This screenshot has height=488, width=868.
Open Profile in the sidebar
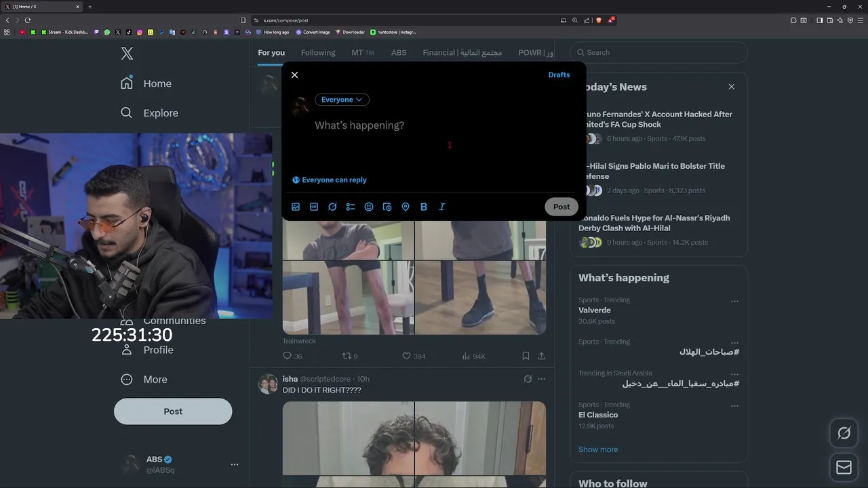pos(146,350)
